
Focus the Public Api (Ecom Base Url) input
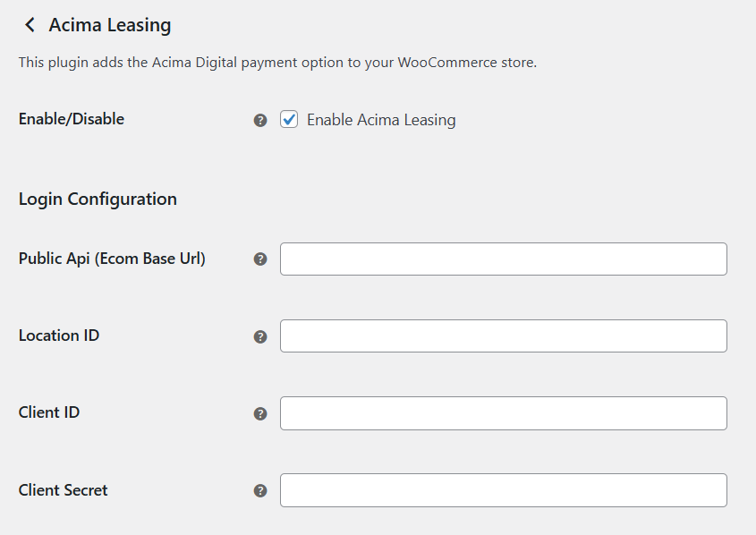504,259
